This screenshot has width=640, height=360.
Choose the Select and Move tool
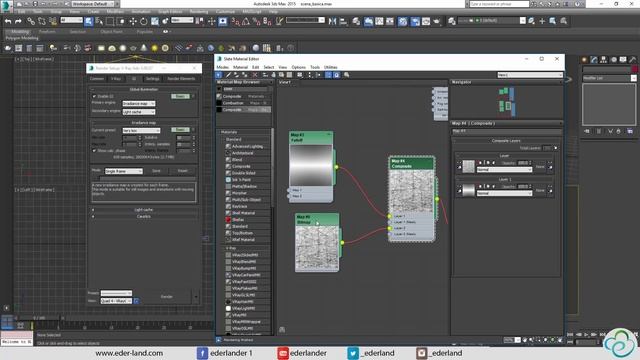pos(133,21)
